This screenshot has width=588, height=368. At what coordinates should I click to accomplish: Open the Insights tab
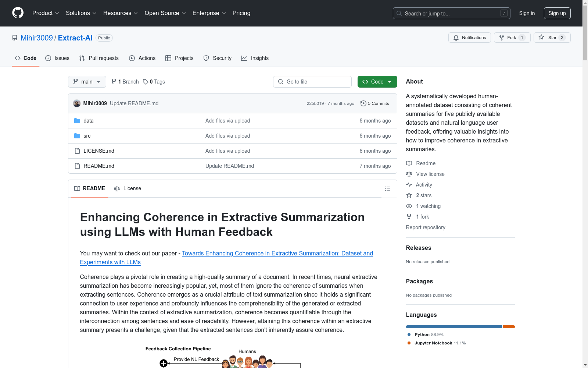(255, 58)
